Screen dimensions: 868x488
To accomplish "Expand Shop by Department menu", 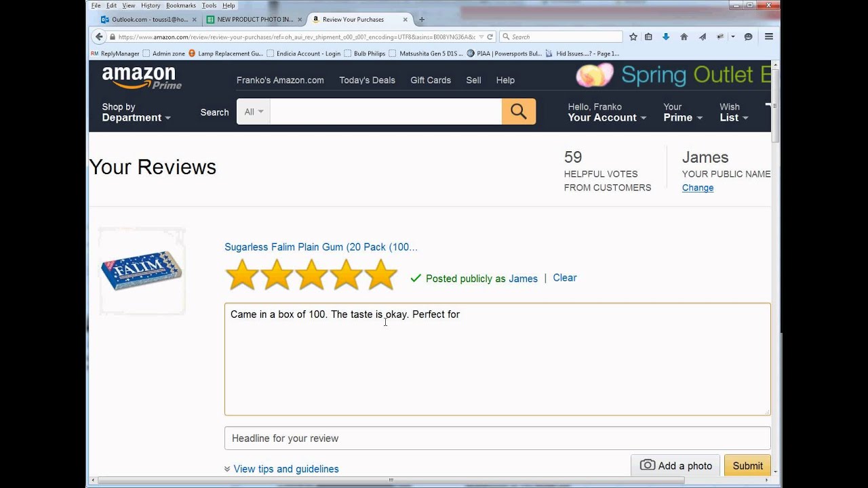I will (136, 112).
